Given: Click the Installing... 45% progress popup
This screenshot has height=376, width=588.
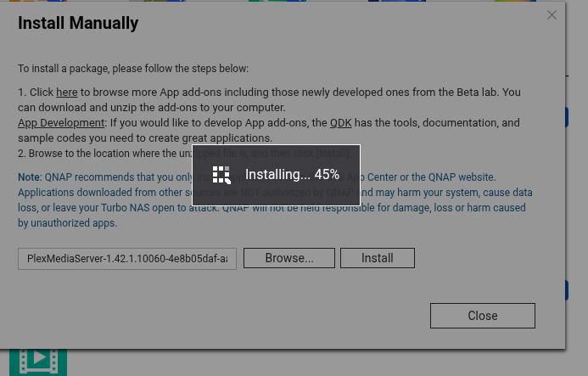Looking at the screenshot, I should click(277, 175).
